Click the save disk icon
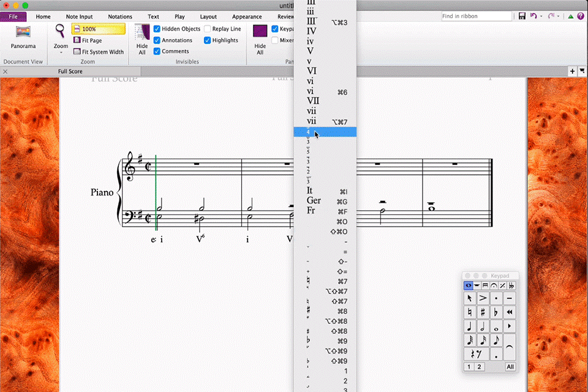588x392 pixels. point(522,16)
